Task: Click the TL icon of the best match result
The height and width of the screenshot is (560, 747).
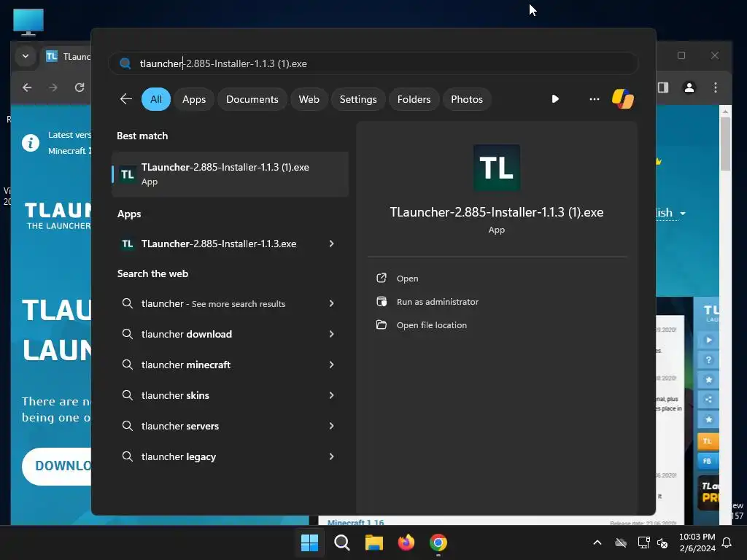Action: (127, 174)
